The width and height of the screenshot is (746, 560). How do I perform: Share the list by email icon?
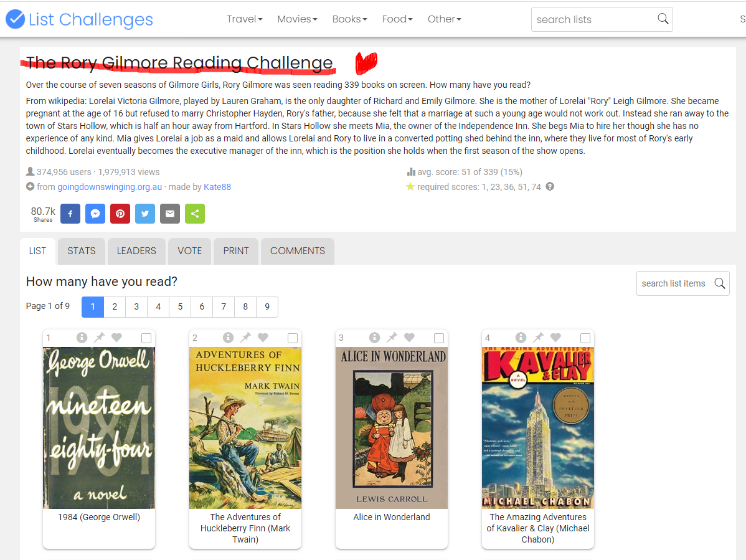click(170, 214)
